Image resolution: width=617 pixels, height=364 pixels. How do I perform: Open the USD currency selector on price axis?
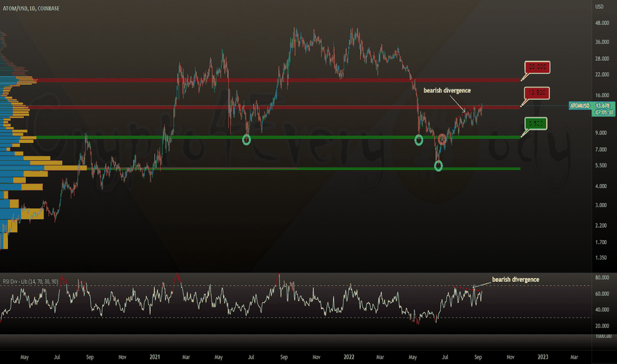click(599, 7)
